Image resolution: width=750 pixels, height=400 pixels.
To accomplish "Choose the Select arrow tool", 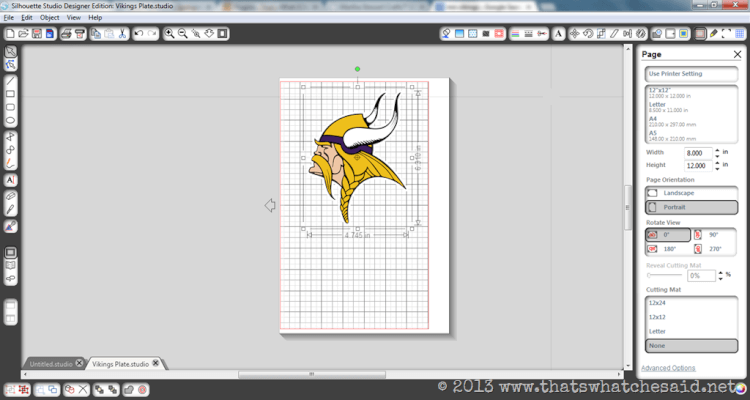I will coord(11,51).
